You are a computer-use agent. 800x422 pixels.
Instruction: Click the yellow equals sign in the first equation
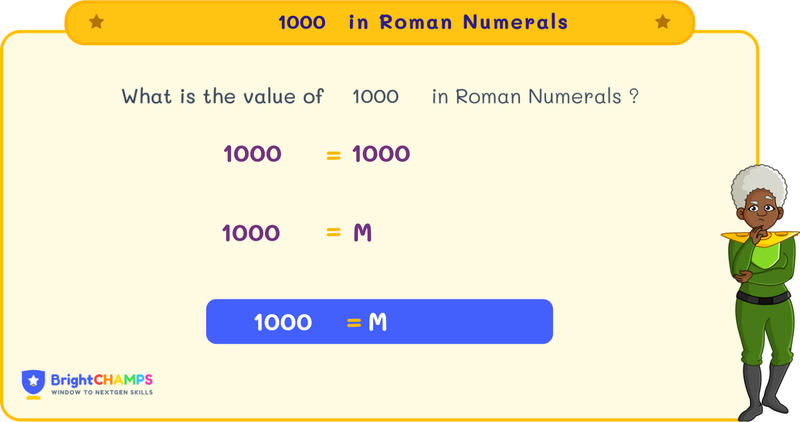coord(334,154)
